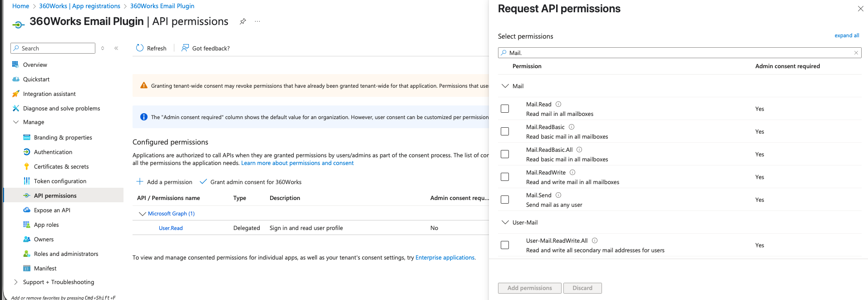The width and height of the screenshot is (868, 300).
Task: Click the Add permissions button
Action: point(529,288)
